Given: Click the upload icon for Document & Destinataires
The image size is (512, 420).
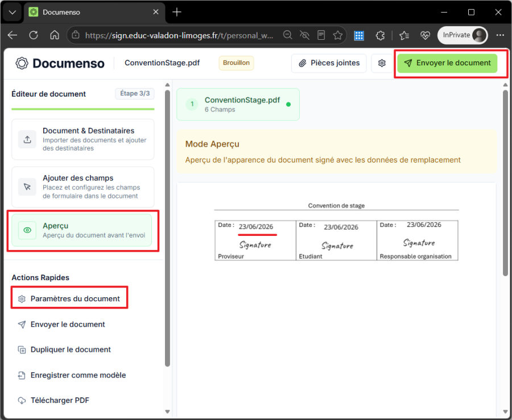Looking at the screenshot, I should [27, 140].
